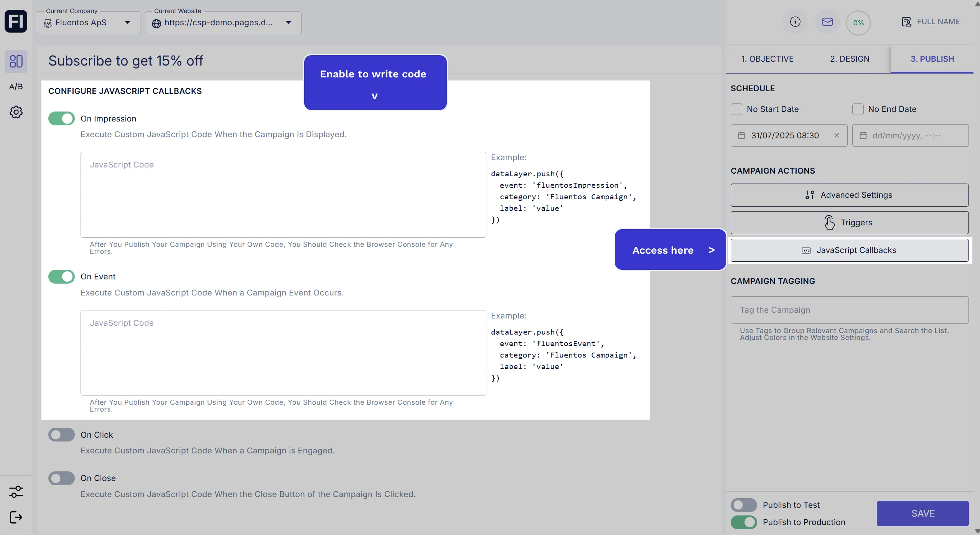The height and width of the screenshot is (535, 980).
Task: Click the company icon beside Fluentos ApS
Action: click(48, 23)
